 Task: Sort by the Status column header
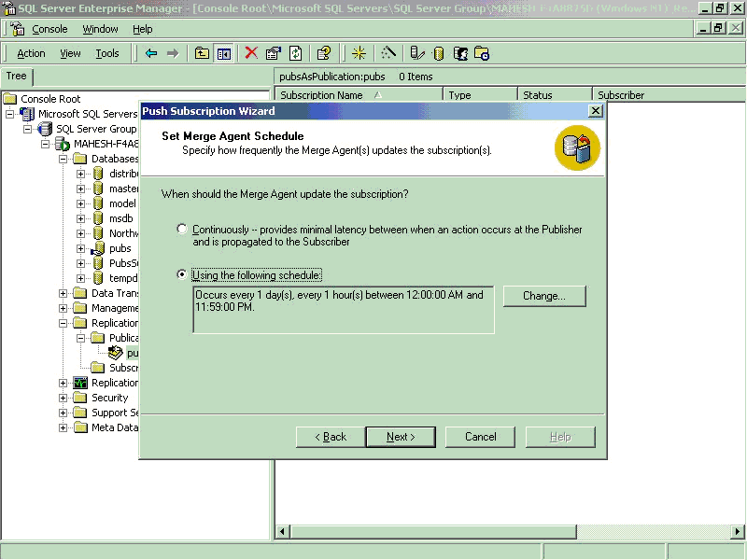click(x=555, y=95)
